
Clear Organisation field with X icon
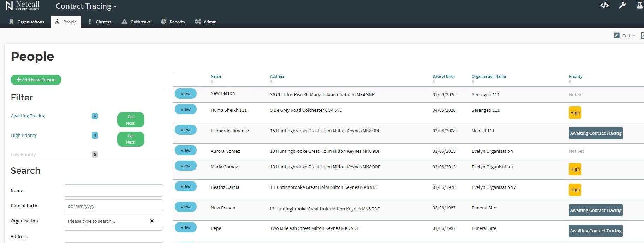[x=152, y=221]
